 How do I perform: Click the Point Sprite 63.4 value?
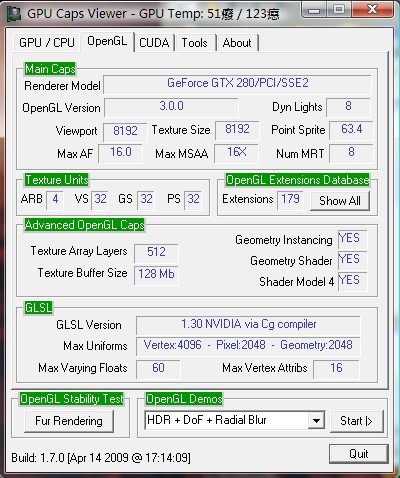pyautogui.click(x=351, y=130)
